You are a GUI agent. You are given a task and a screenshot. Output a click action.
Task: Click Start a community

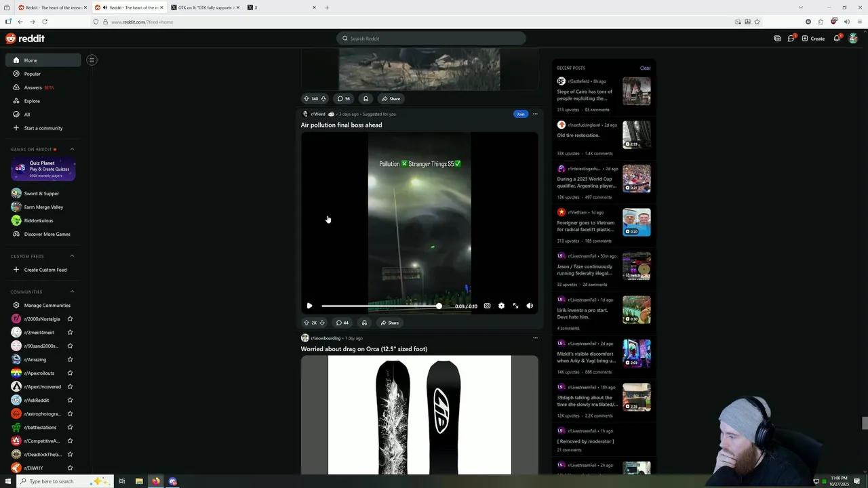[x=43, y=128]
